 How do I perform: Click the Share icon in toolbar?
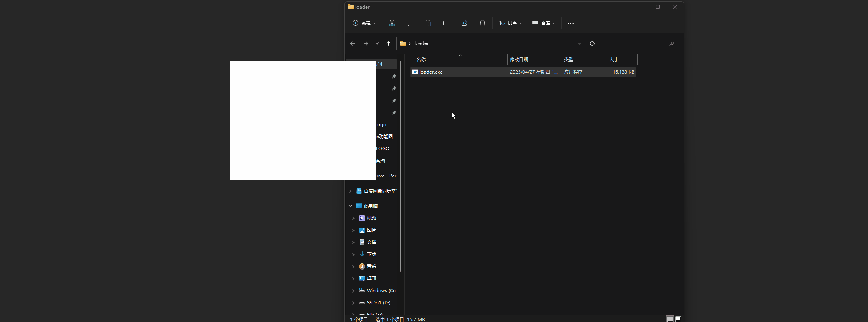[464, 23]
